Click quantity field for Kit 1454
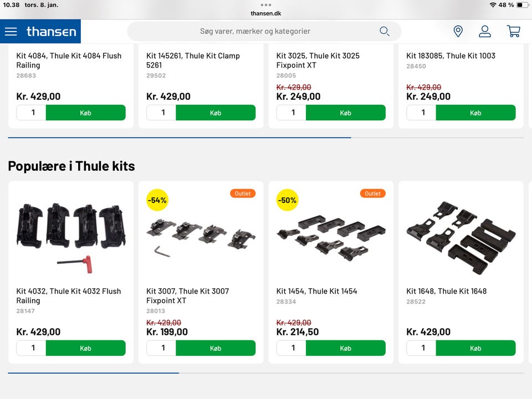532x399 pixels. tap(291, 348)
